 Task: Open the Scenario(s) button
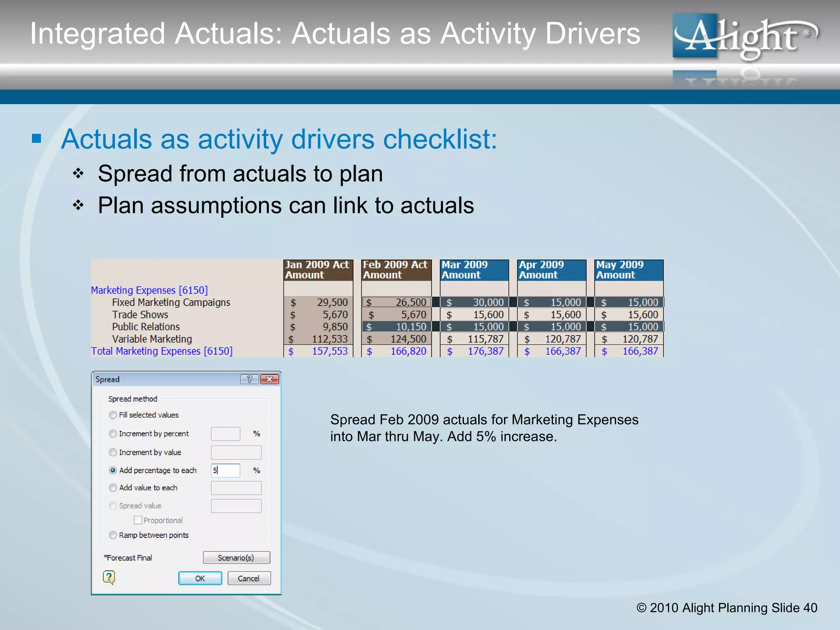236,557
